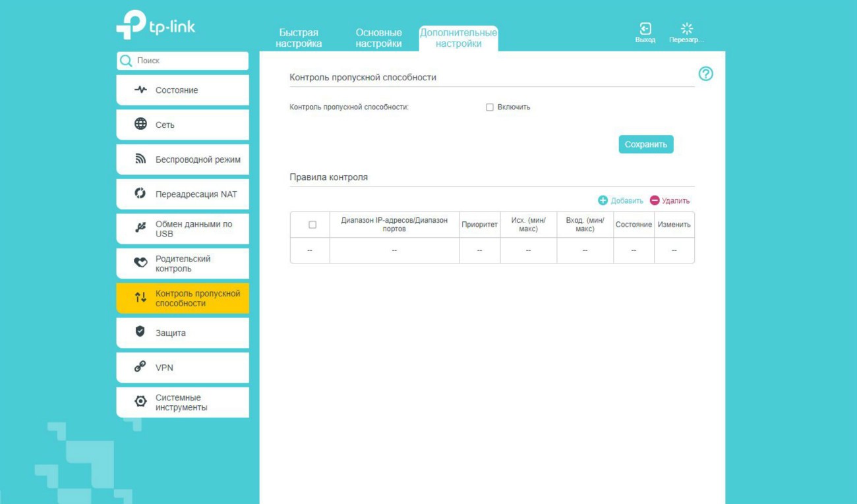857x504 pixels.
Task: Open Состояние via its pulse icon
Action: (x=140, y=90)
